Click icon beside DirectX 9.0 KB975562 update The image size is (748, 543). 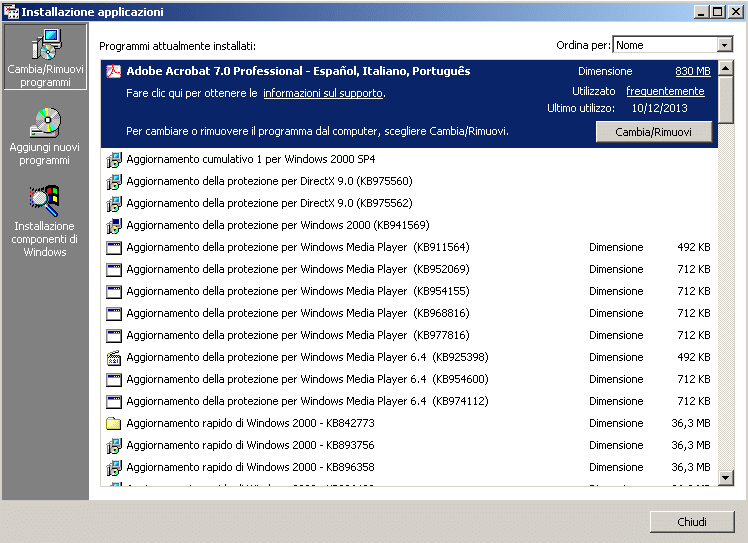114,203
